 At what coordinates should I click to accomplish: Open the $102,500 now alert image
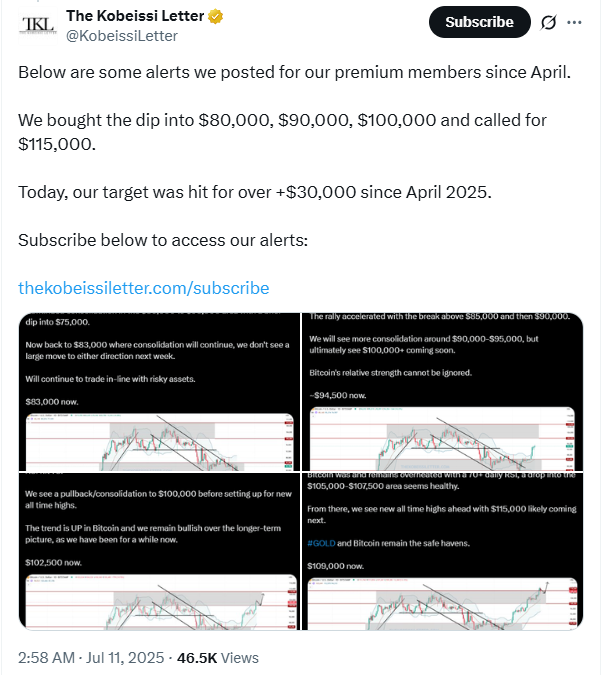159,551
